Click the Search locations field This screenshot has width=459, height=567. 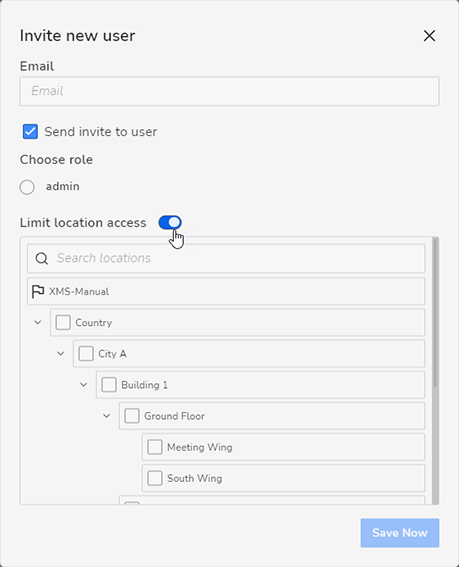pos(226,258)
